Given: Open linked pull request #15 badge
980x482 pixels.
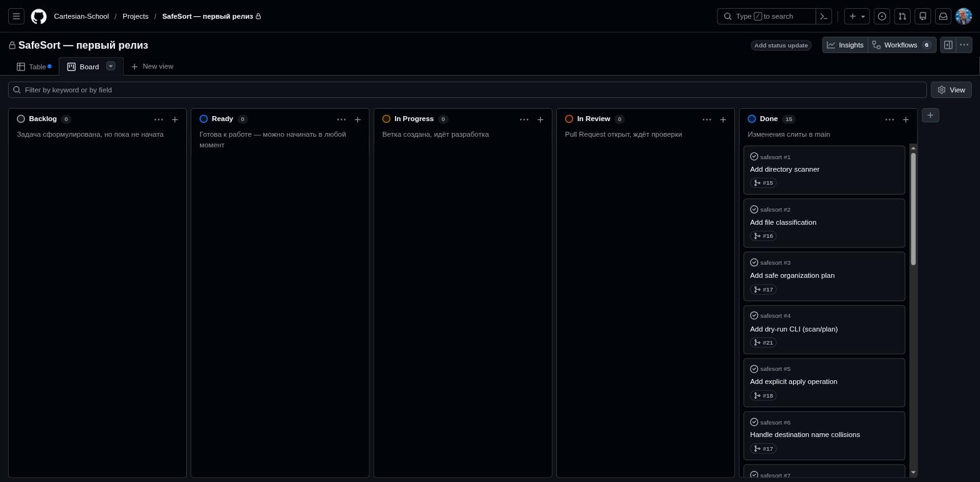Looking at the screenshot, I should click(764, 183).
